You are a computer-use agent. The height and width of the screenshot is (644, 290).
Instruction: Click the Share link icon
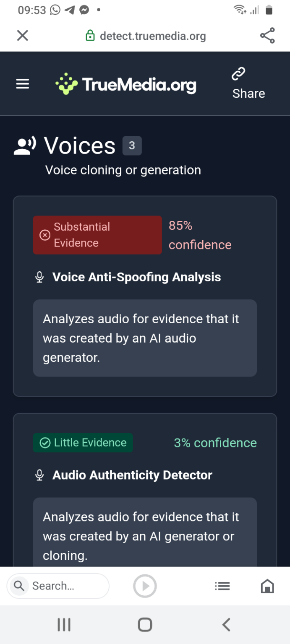[238, 74]
